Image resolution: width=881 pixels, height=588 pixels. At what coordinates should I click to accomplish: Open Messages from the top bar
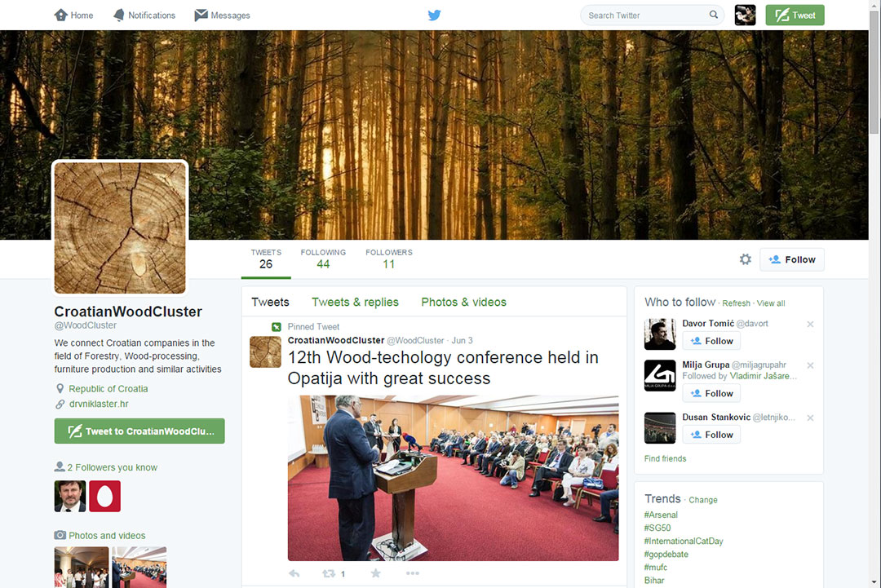pos(223,15)
